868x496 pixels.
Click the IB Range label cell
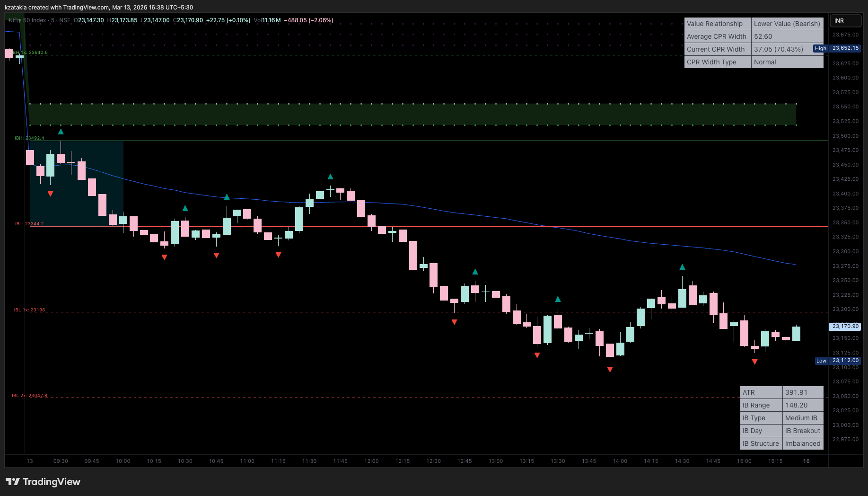click(761, 405)
